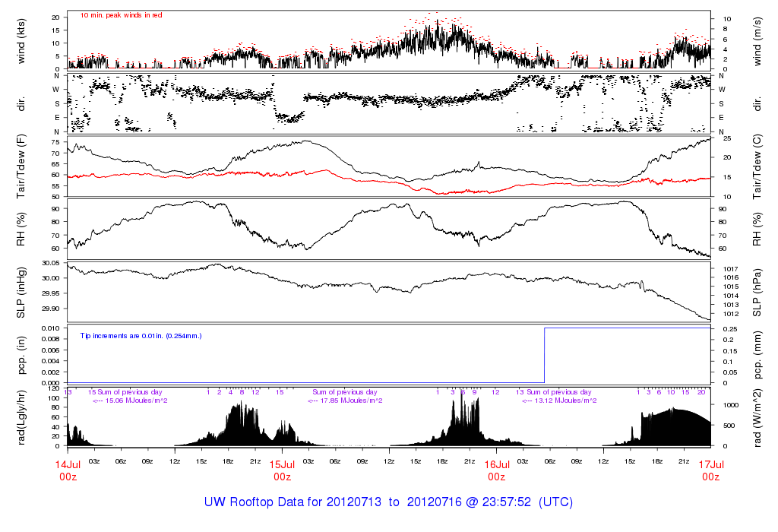Click the '16Jul' date label
Image resolution: width=778 pixels, height=532 pixels.
tap(497, 465)
